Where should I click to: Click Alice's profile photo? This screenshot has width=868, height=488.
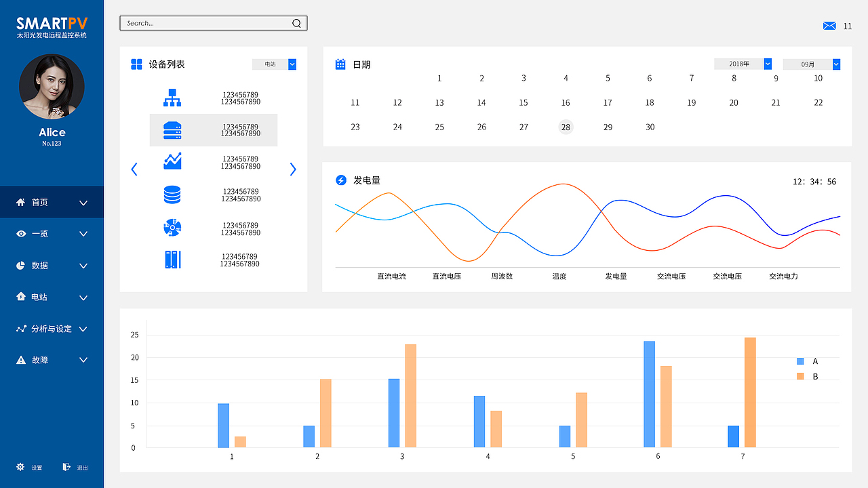(x=52, y=87)
